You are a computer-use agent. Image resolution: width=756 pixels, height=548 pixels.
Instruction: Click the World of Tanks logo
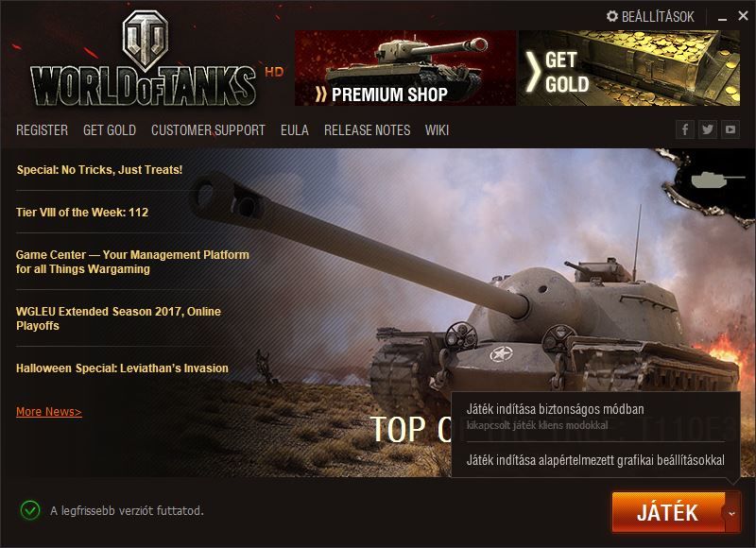tap(144, 59)
